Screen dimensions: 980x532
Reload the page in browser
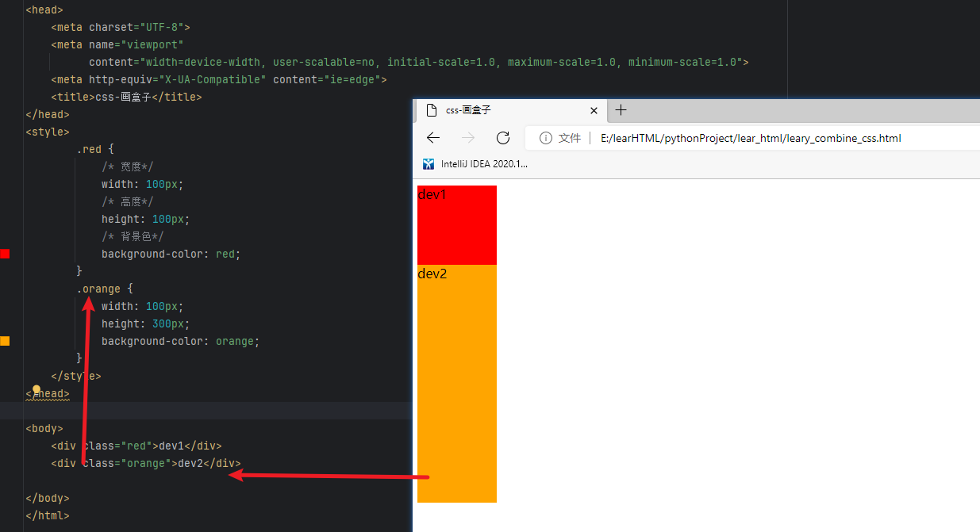click(x=503, y=138)
